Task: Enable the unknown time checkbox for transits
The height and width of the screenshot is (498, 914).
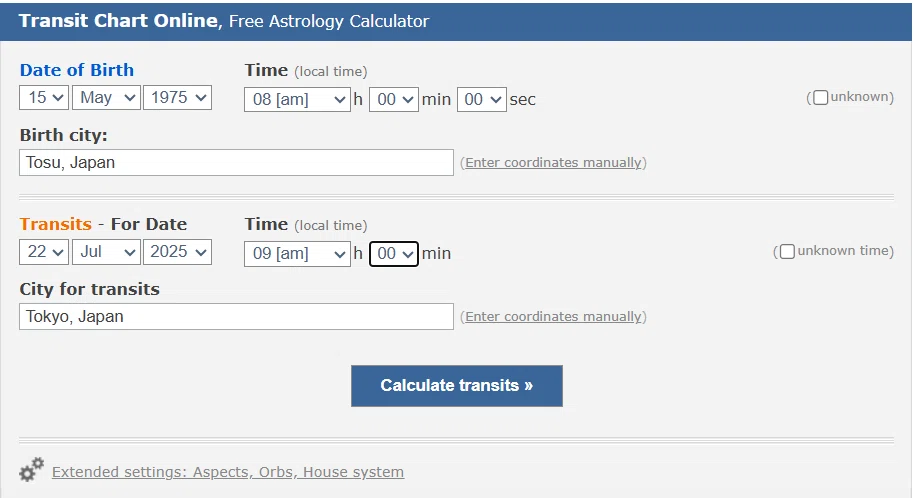Action: click(x=787, y=251)
